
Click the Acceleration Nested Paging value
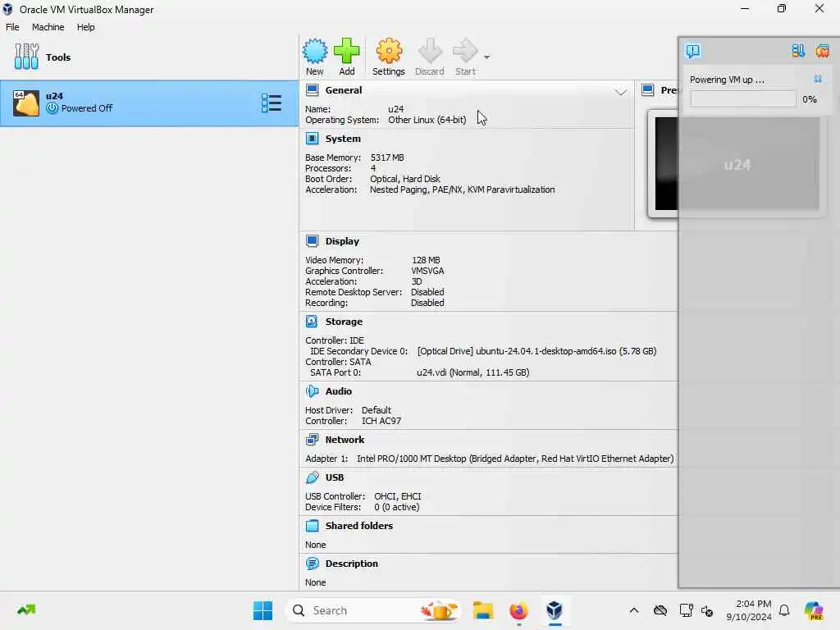coord(463,189)
